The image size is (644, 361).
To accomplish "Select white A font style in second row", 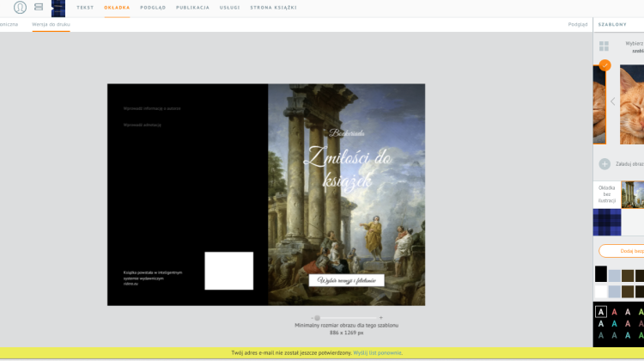I will (601, 323).
